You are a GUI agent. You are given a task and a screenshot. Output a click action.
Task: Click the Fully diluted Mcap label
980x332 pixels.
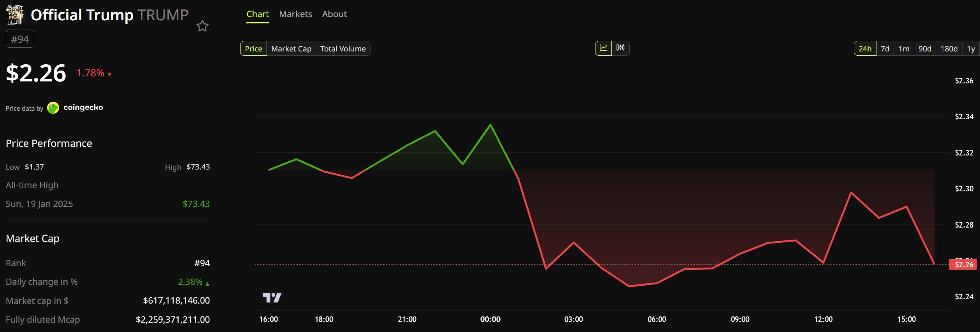[x=43, y=320]
